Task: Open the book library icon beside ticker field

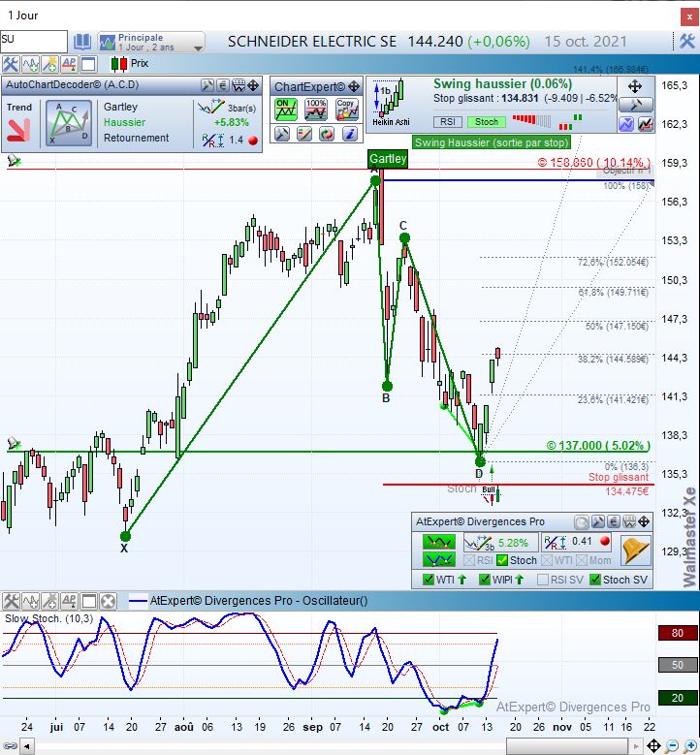Action: point(81,42)
